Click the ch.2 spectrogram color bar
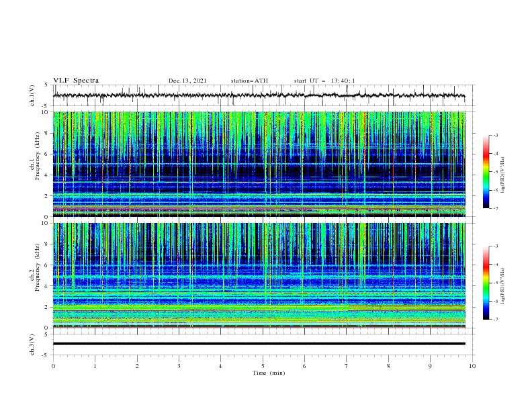The height and width of the screenshot is (411, 532). 486,283
